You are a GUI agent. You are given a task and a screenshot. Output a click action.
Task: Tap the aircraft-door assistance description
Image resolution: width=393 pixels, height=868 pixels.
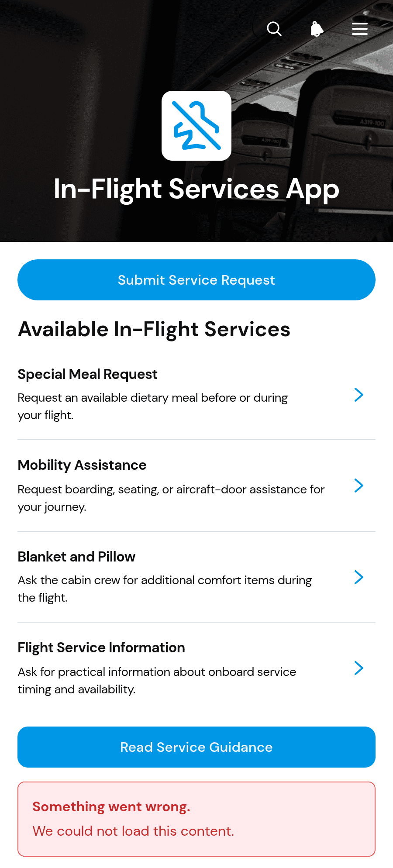point(171,498)
